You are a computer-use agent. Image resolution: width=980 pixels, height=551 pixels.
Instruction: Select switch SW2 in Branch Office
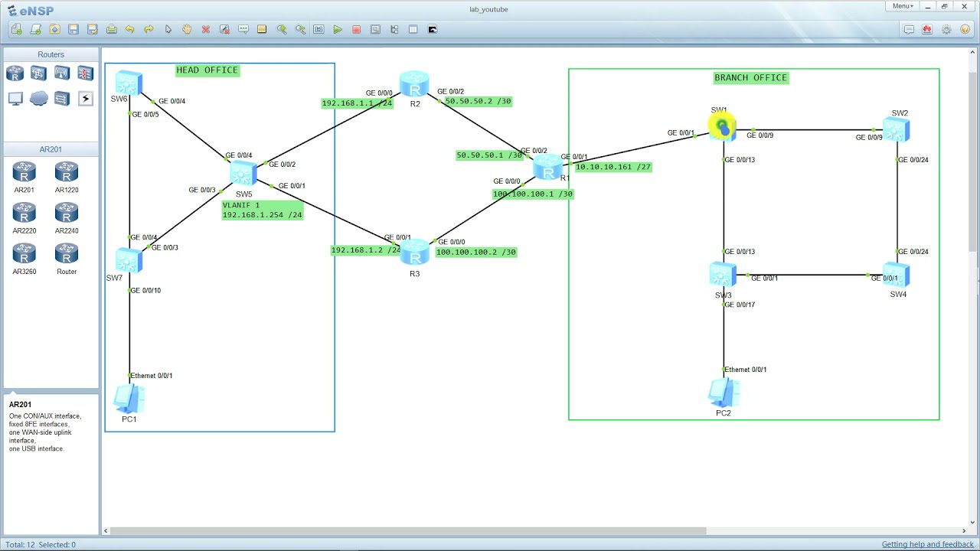click(x=897, y=130)
